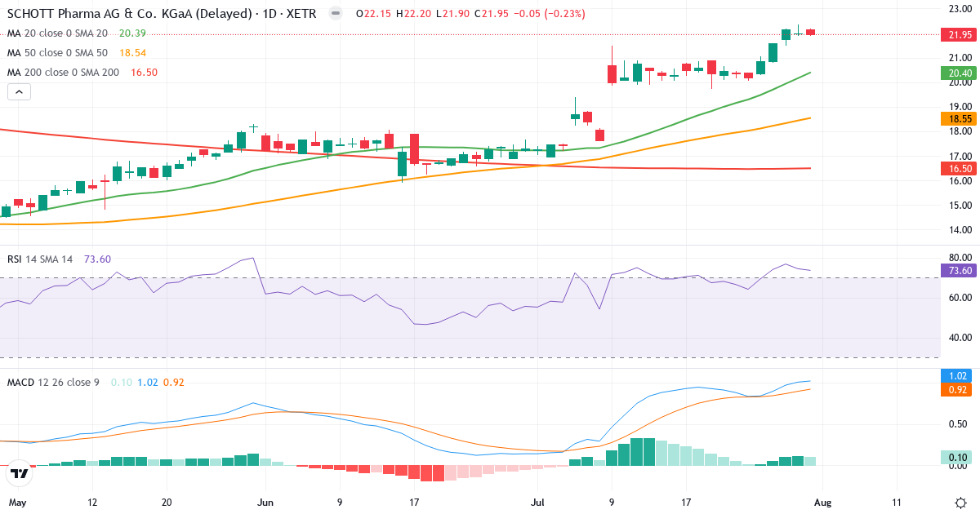Open chart settings gear icon

[960, 502]
